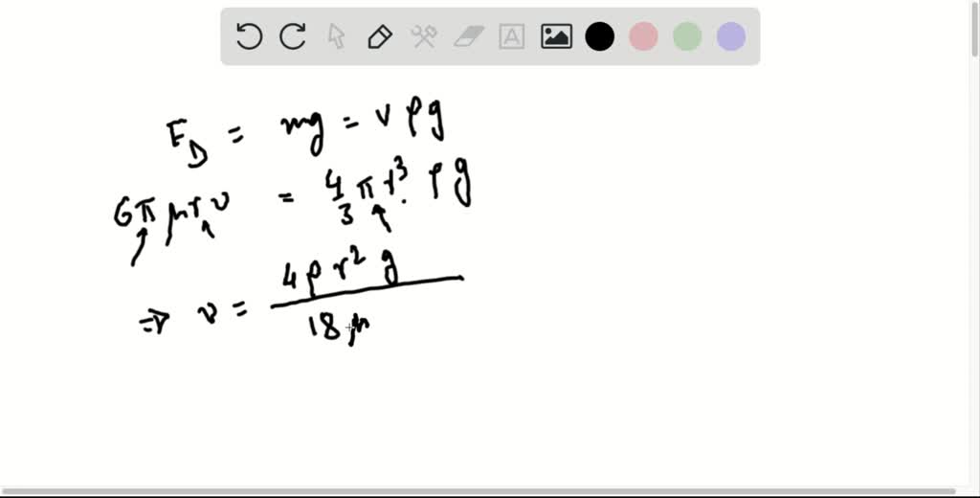Screen dimensions: 980x498
Task: Insert an image with picture icon
Action: pyautogui.click(x=556, y=36)
